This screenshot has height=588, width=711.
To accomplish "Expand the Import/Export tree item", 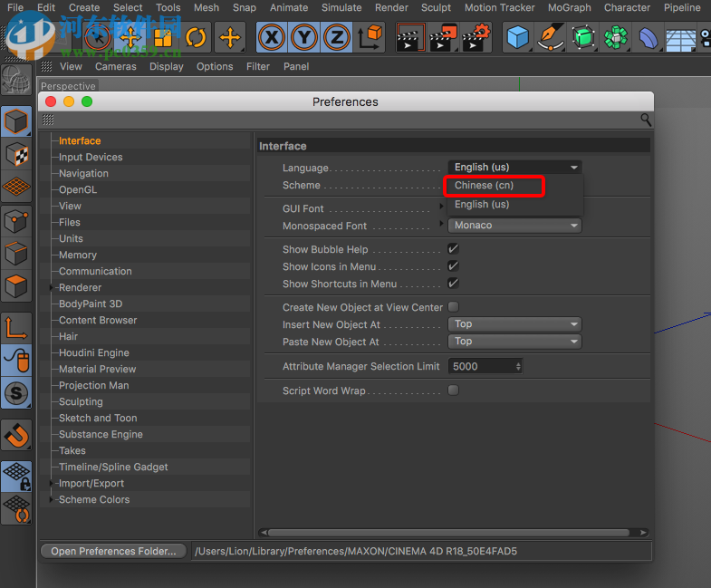I will click(52, 483).
